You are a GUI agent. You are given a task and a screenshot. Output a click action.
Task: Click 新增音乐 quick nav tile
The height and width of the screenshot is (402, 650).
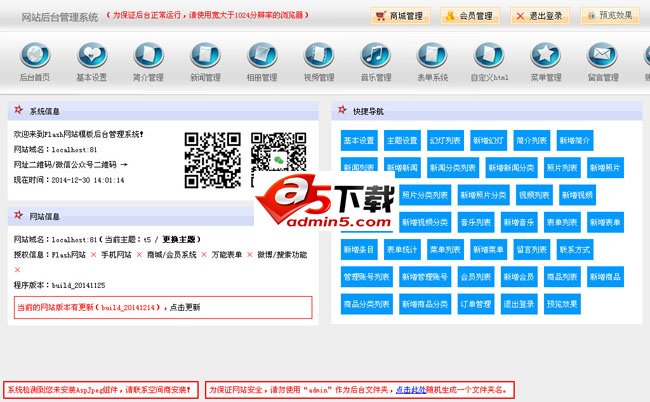[x=519, y=223]
